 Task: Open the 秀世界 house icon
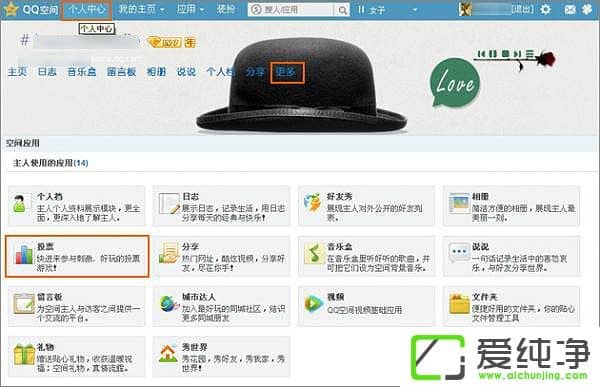168,354
